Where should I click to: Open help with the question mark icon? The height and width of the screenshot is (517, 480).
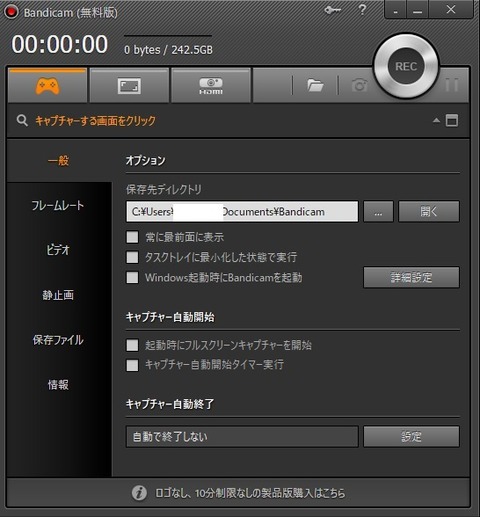(x=362, y=10)
